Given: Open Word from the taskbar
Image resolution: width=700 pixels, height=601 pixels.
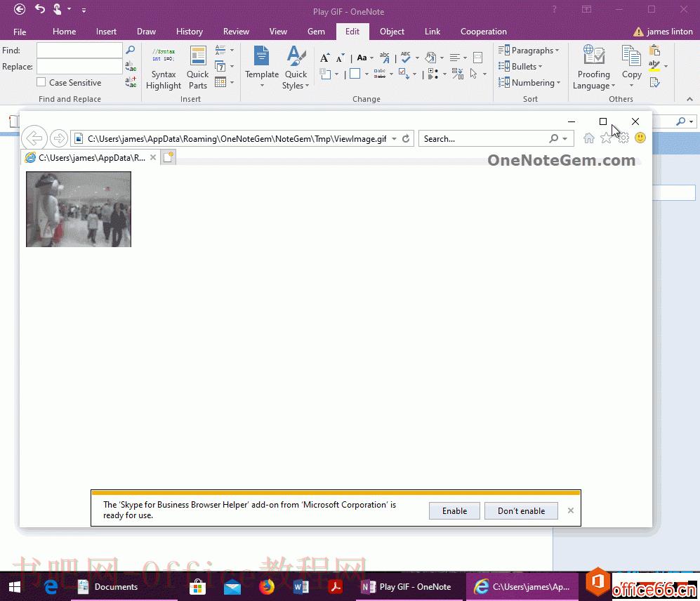Looking at the screenshot, I should (x=301, y=586).
